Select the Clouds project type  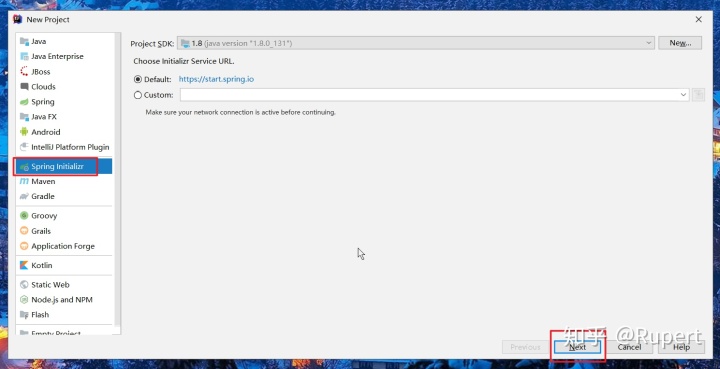point(64,87)
